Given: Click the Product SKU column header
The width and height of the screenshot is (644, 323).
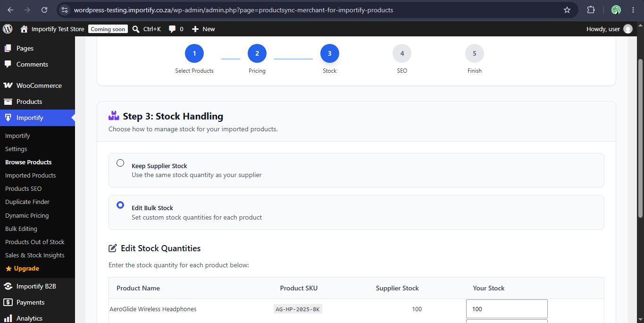Looking at the screenshot, I should [x=299, y=288].
